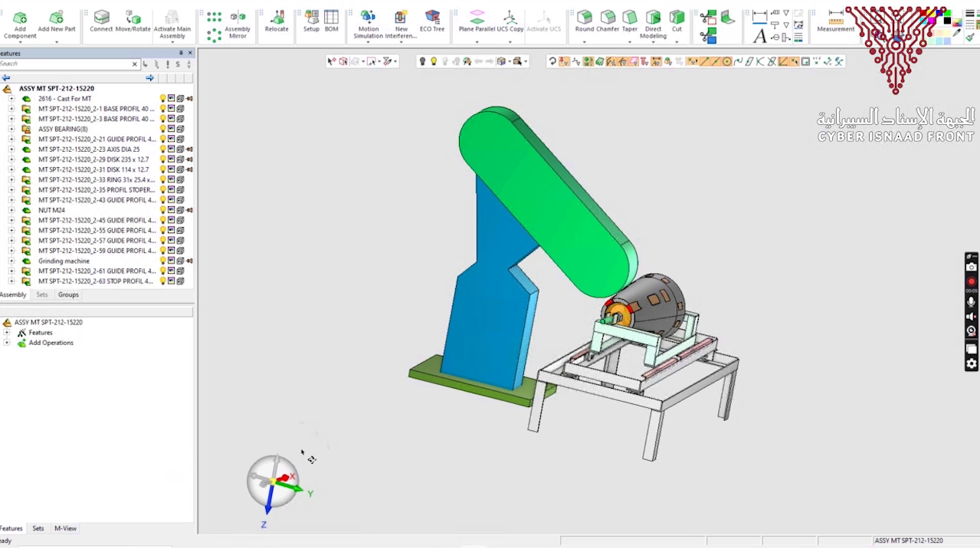Open the M-View tab at bottom
Screen dimensions: 980x549
(65, 528)
